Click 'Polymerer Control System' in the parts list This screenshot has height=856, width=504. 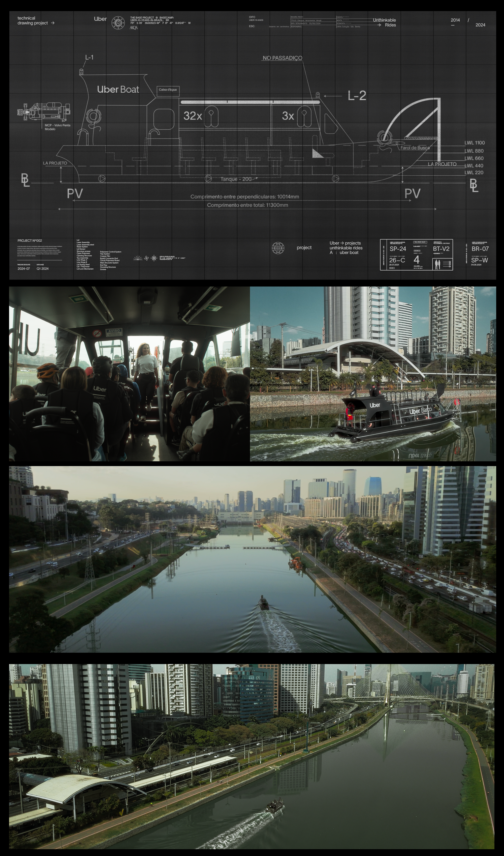(111, 252)
